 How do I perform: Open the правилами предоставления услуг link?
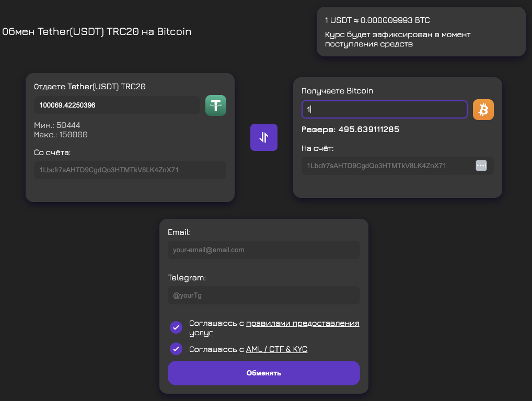click(x=303, y=323)
